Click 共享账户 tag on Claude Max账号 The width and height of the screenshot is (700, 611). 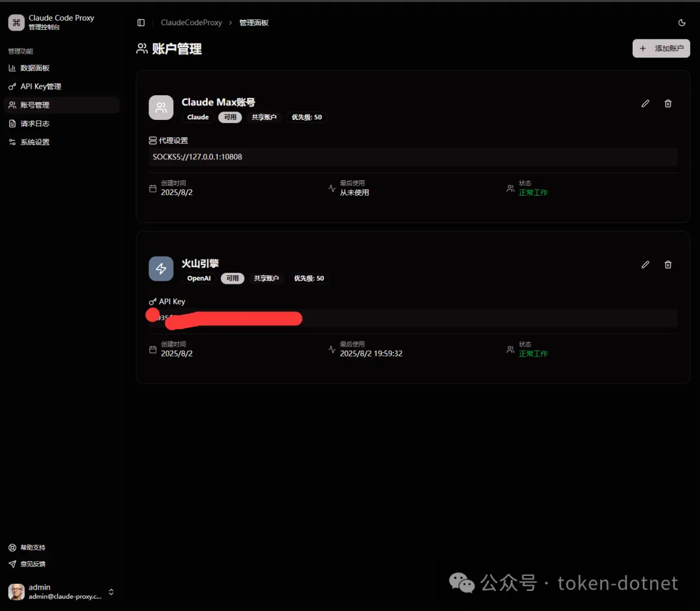click(x=264, y=117)
